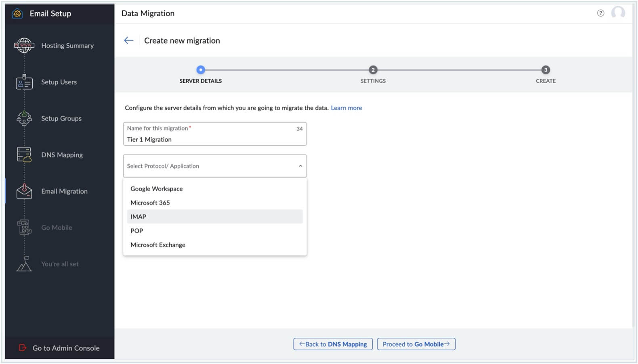The width and height of the screenshot is (638, 364).
Task: Jump to the Settings step 2 marker
Action: click(x=373, y=70)
